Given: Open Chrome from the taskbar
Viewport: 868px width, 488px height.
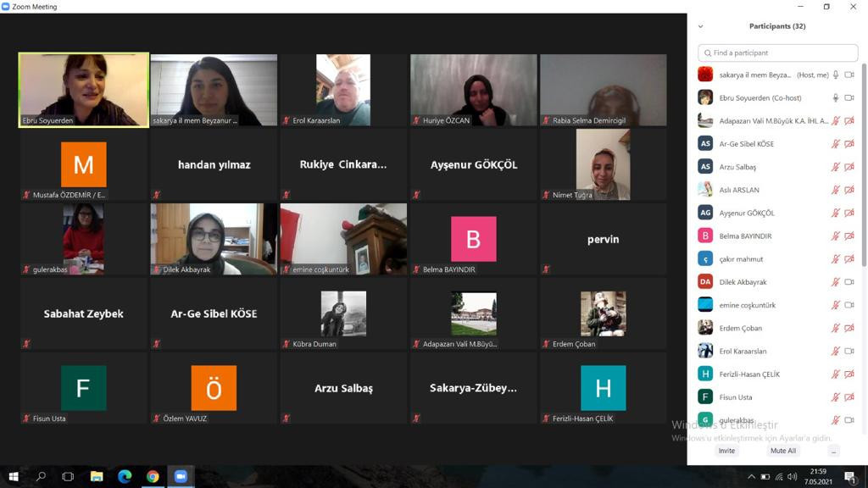Looking at the screenshot, I should [153, 476].
